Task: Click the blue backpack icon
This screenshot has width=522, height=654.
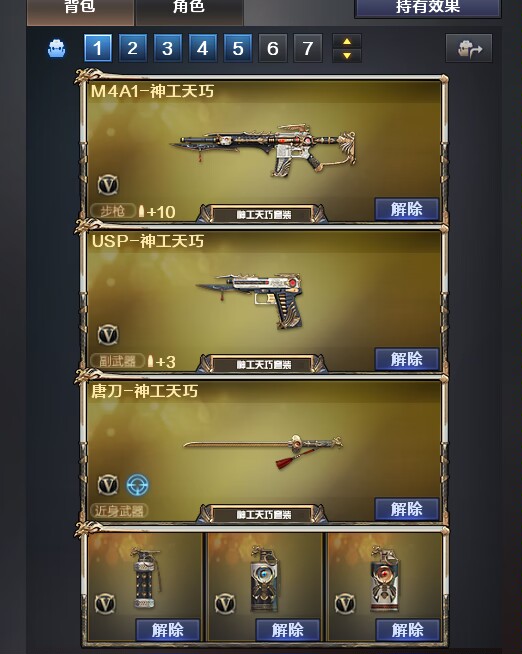Action: click(56, 49)
